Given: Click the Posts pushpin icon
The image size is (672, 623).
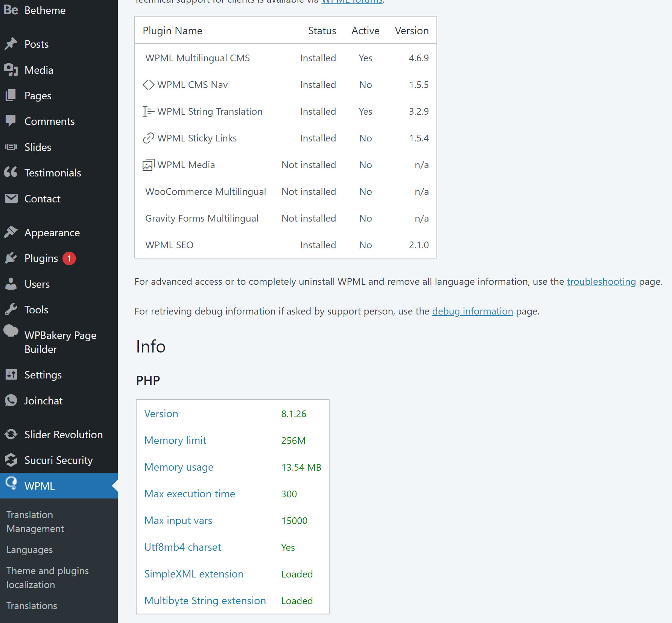Looking at the screenshot, I should click(x=11, y=44).
